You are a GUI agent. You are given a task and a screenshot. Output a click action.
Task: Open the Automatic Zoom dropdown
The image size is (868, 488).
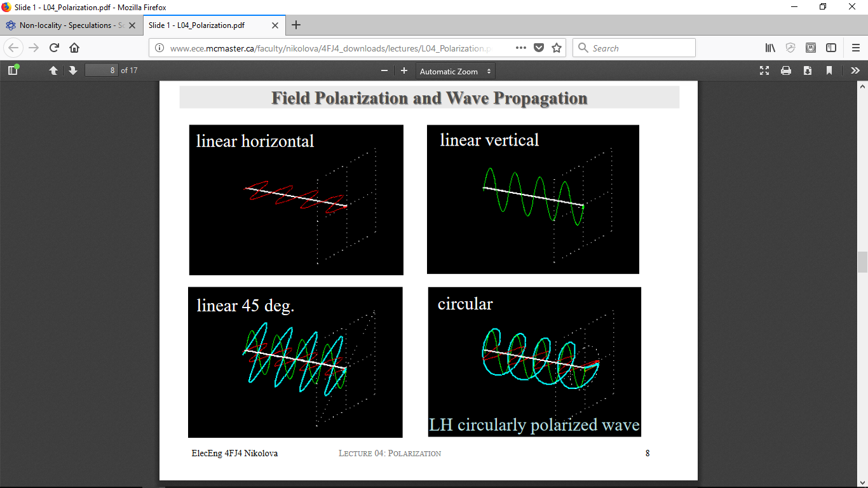point(456,71)
